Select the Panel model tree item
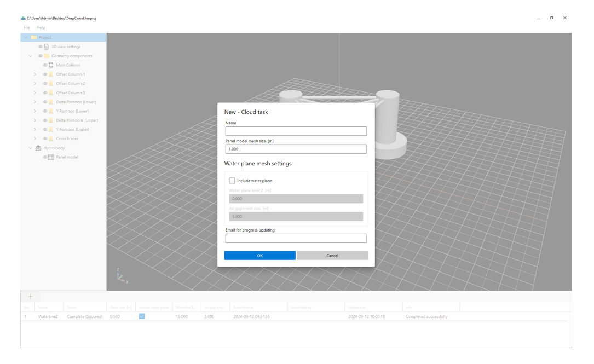Viewport: 594px width, 364px height. [67, 157]
